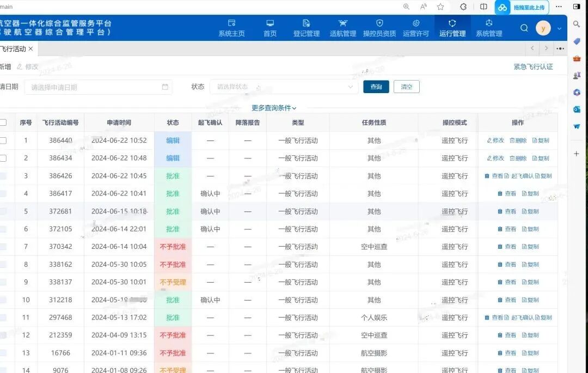Click 个人娱乐 cell in row 11
This screenshot has height=373, width=588.
(374, 317)
